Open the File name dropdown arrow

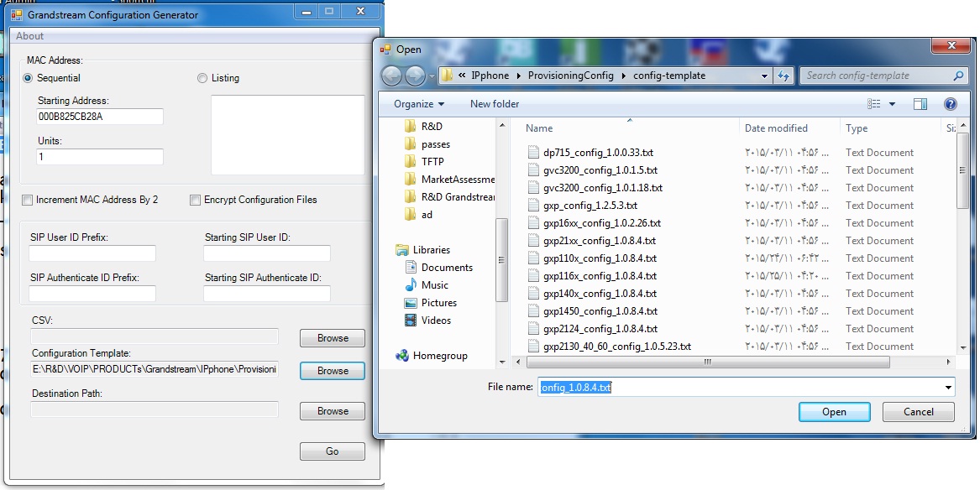(948, 387)
